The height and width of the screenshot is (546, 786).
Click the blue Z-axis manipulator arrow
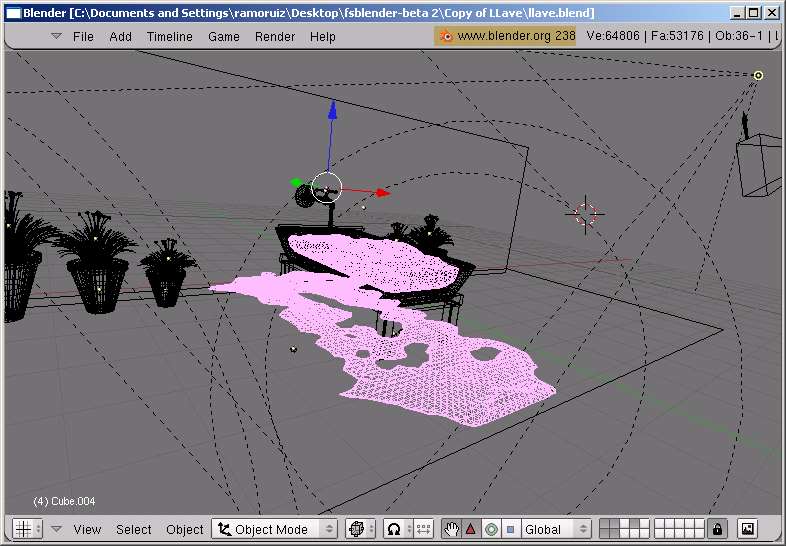click(x=332, y=111)
